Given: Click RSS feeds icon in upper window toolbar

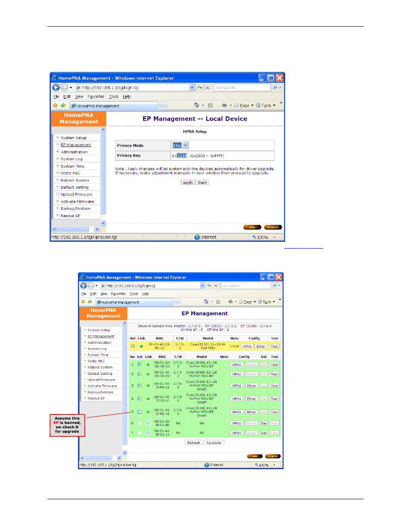Looking at the screenshot, I should [210, 105].
